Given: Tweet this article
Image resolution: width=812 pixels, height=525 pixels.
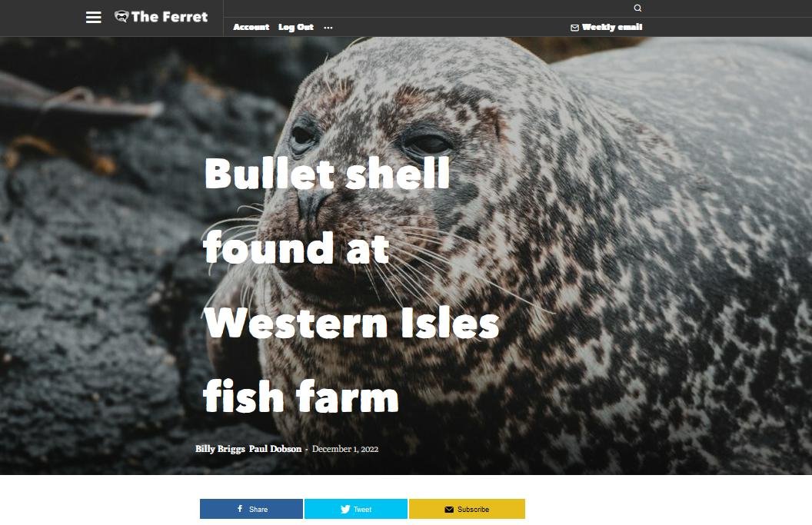Looking at the screenshot, I should pos(356,509).
